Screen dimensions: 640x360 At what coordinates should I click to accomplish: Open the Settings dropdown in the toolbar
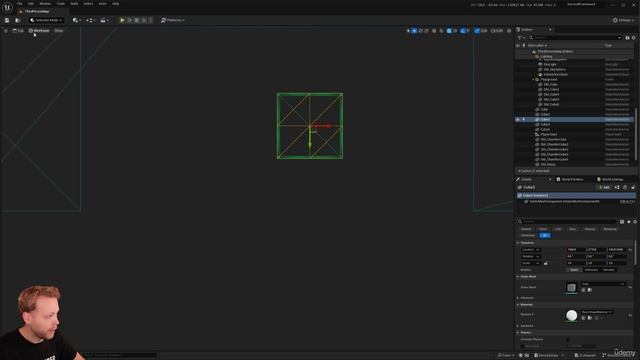pyautogui.click(x=623, y=20)
